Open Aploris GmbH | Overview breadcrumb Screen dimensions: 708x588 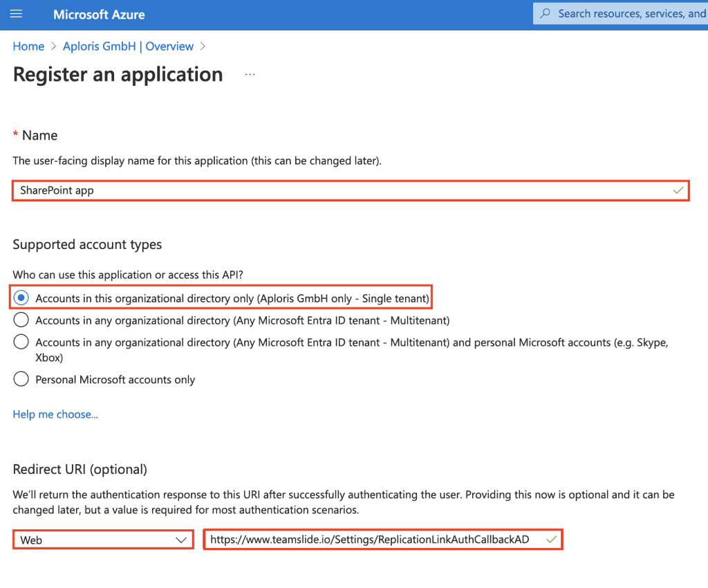(128, 46)
